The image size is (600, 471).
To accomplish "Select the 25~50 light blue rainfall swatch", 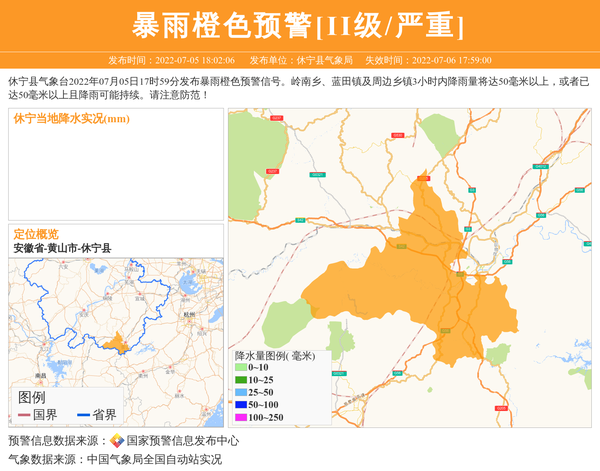I will 240,392.
